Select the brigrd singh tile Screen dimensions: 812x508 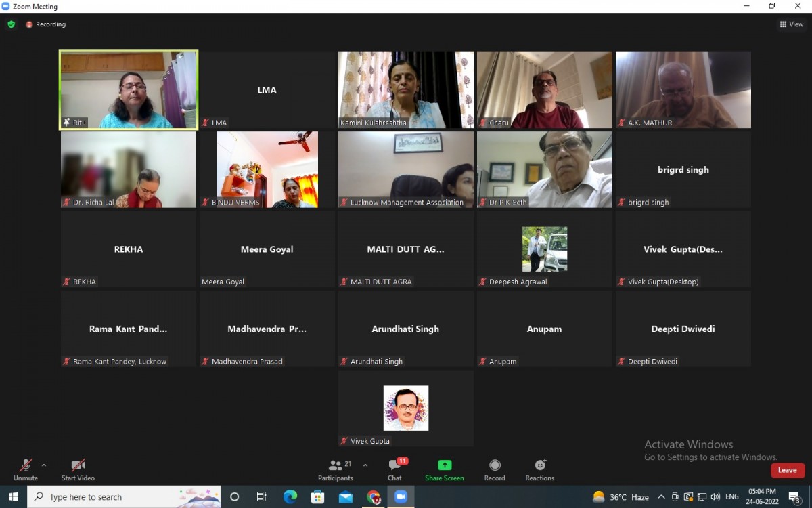[x=683, y=169]
